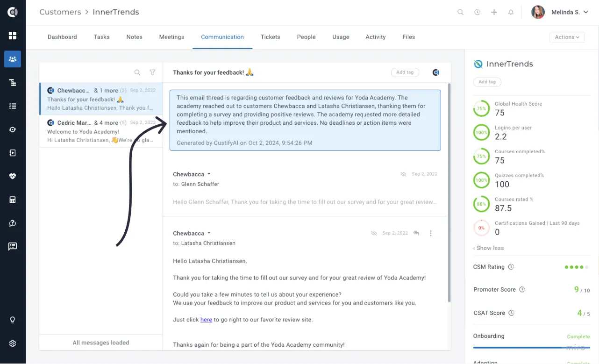599x364 pixels.
Task: Click the plus add icon in header
Action: [494, 12]
